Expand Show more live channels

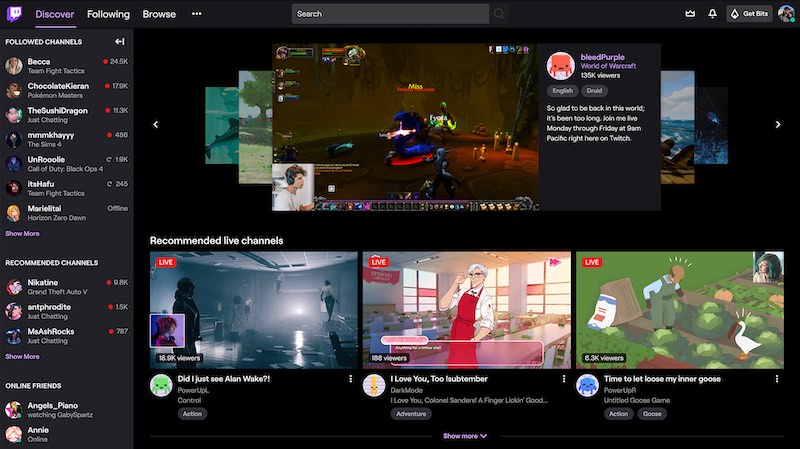coord(465,436)
